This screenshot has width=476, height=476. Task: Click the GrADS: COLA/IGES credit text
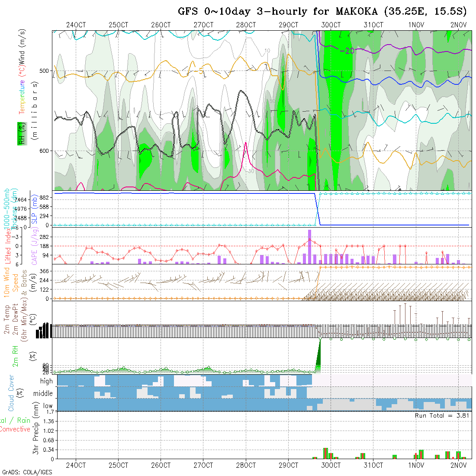tap(27, 472)
